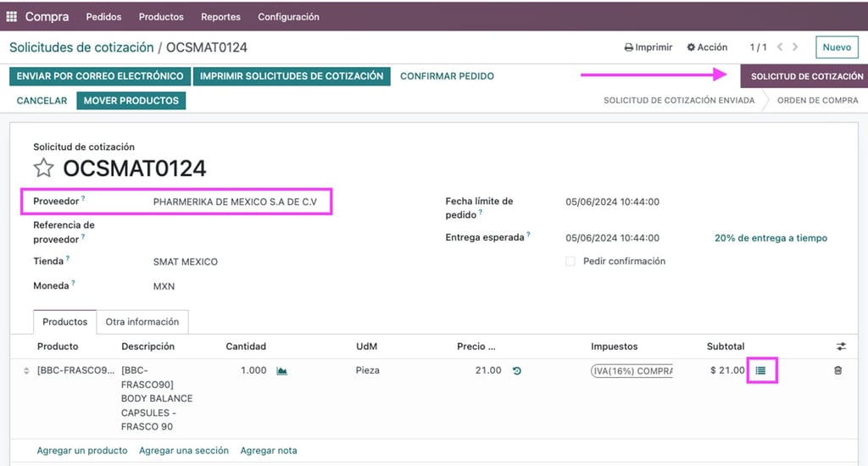Viewport: 868px width, 466px height.
Task: Click the Producto column header
Action: (58, 347)
